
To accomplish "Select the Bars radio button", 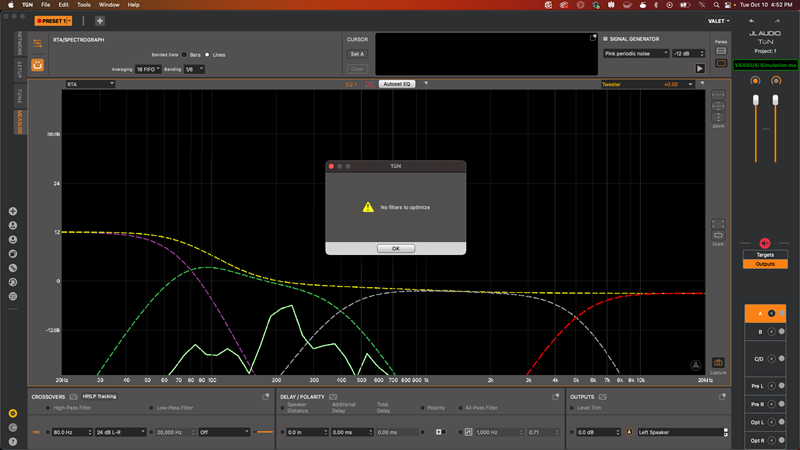I will coord(184,55).
